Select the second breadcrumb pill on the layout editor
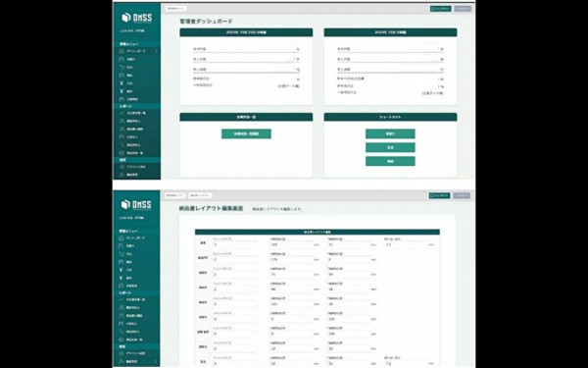This screenshot has height=368, width=588. [200, 195]
